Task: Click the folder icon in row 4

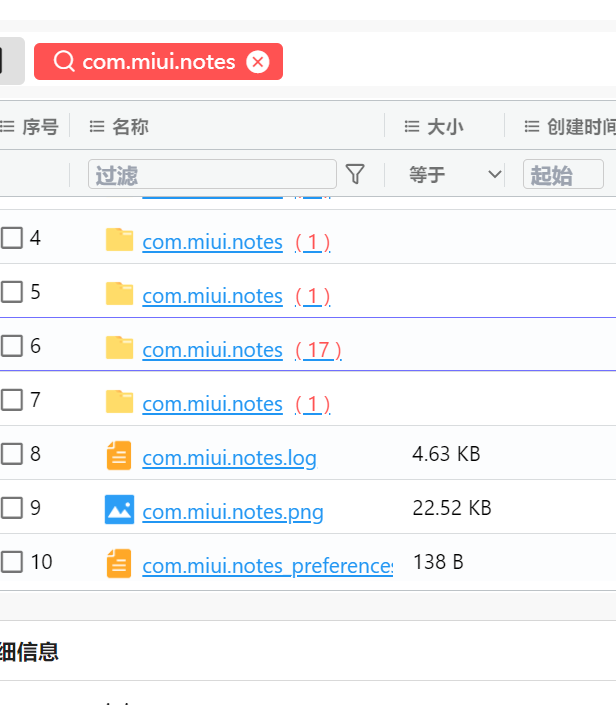Action: (x=119, y=239)
